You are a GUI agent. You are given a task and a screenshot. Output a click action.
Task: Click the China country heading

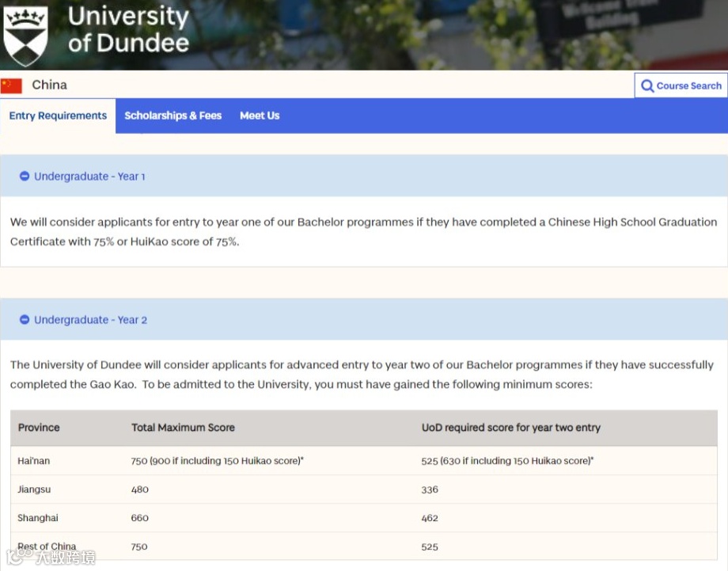click(50, 85)
